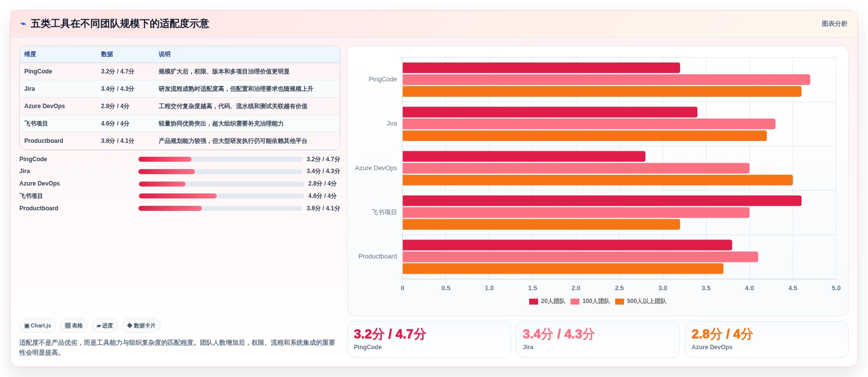
Task: Select the Azure DevOps table row name
Action: click(x=45, y=106)
